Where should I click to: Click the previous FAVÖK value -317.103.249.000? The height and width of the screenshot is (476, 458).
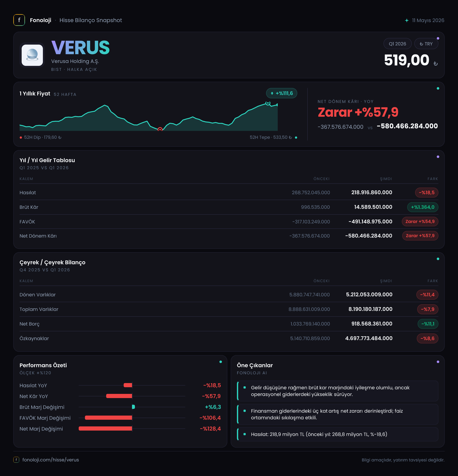[311, 222]
